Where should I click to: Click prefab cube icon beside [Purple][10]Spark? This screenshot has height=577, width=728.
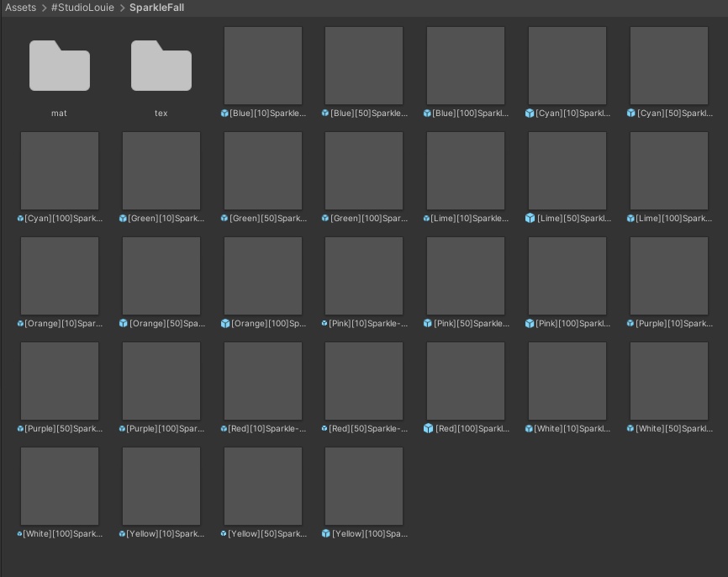coord(630,323)
